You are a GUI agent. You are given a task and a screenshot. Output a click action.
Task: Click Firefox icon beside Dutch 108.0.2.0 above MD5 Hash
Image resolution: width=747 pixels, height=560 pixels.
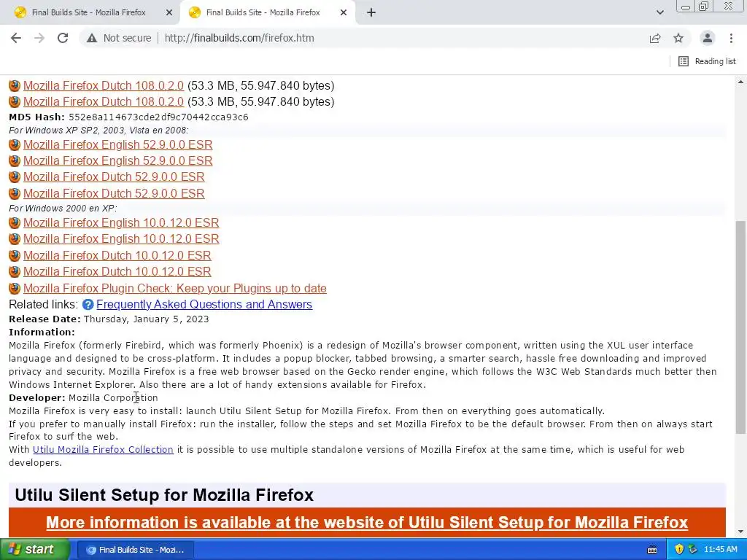15,101
